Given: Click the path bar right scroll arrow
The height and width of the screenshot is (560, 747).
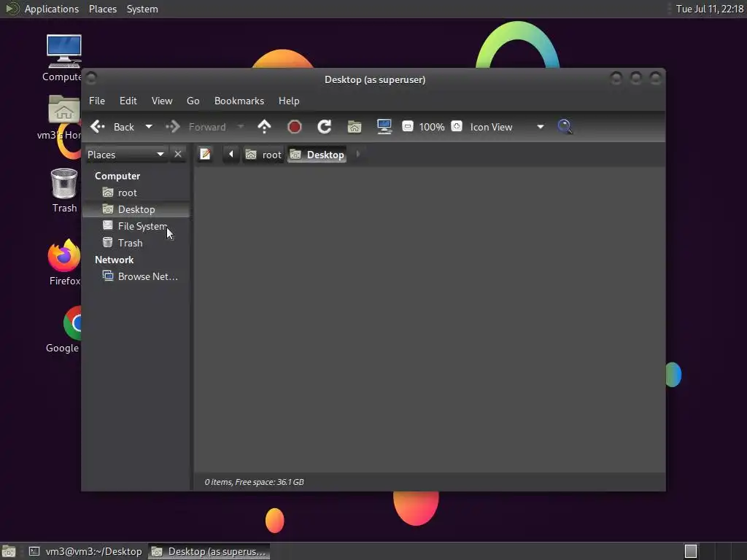Looking at the screenshot, I should tap(357, 155).
